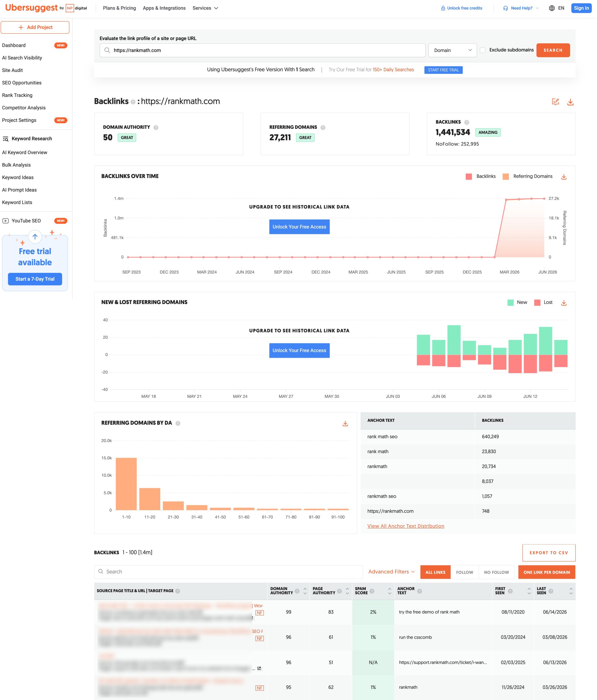This screenshot has height=700, width=597.
Task: Click Start Free Trial button
Action: coord(443,70)
